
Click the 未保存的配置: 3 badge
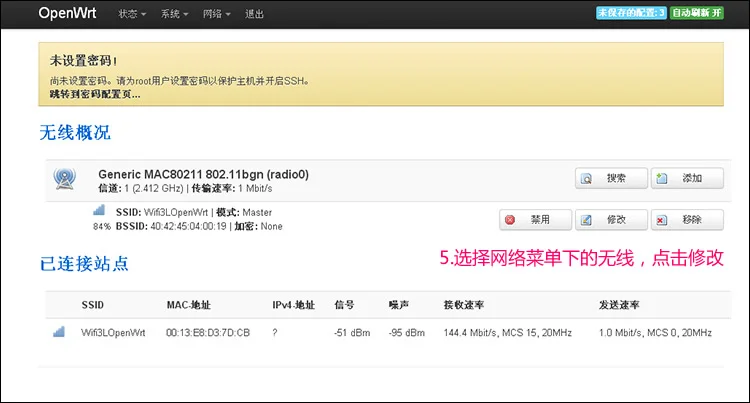click(x=631, y=13)
